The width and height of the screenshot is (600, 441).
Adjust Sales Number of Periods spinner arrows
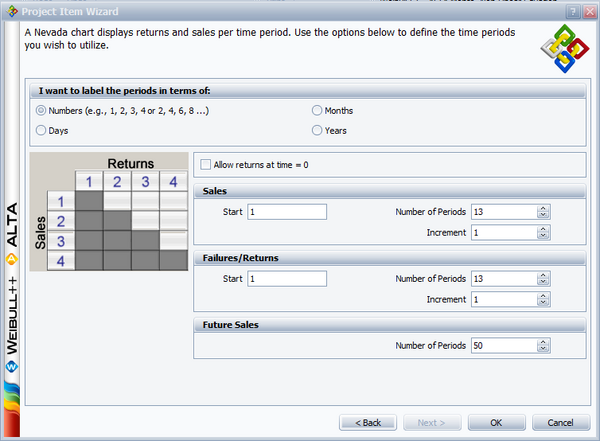[543, 211]
